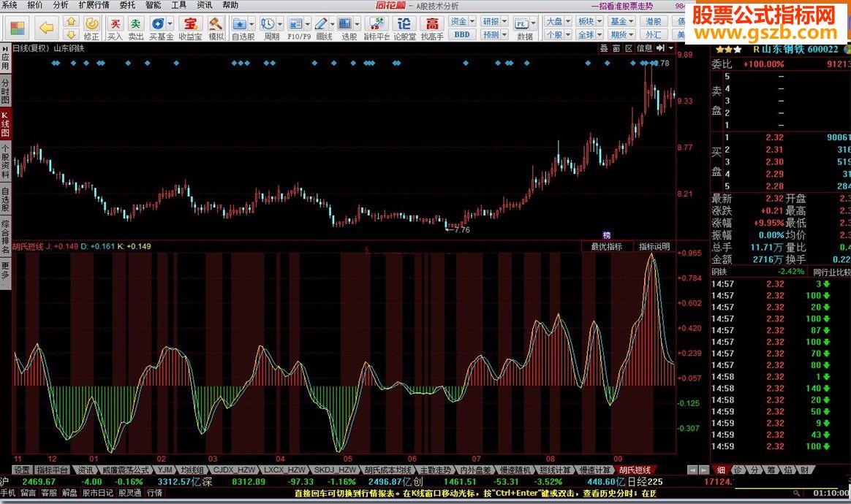Image resolution: width=851 pixels, height=504 pixels.
Task: Toggle the 区 range button
Action: pos(629,48)
